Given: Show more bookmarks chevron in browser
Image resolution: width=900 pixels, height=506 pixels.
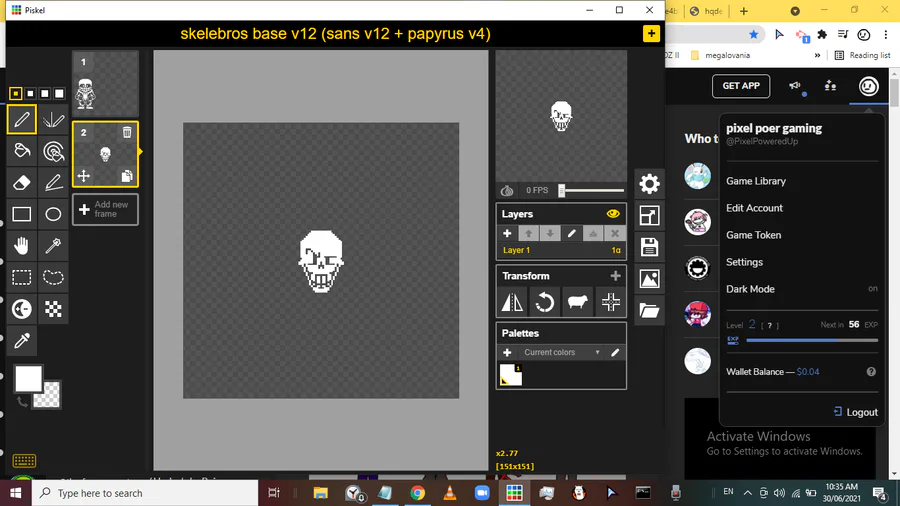Looking at the screenshot, I should click(817, 56).
